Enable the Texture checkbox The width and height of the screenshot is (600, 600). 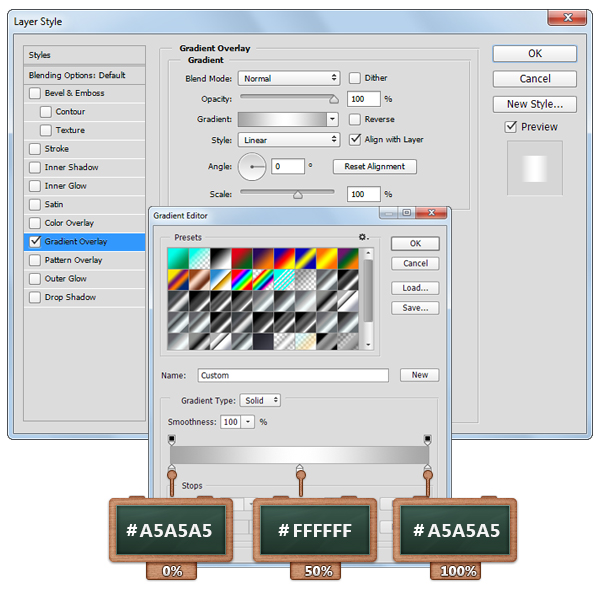tap(46, 130)
